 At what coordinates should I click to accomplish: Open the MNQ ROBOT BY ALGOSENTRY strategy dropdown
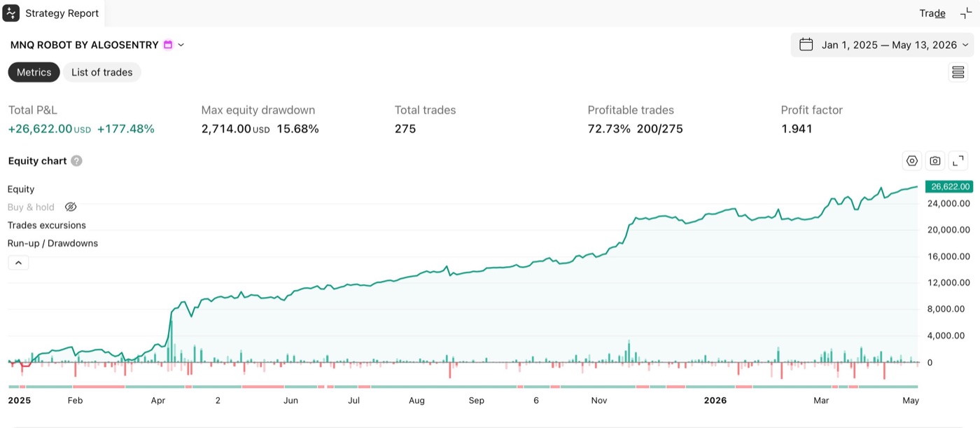(x=97, y=45)
